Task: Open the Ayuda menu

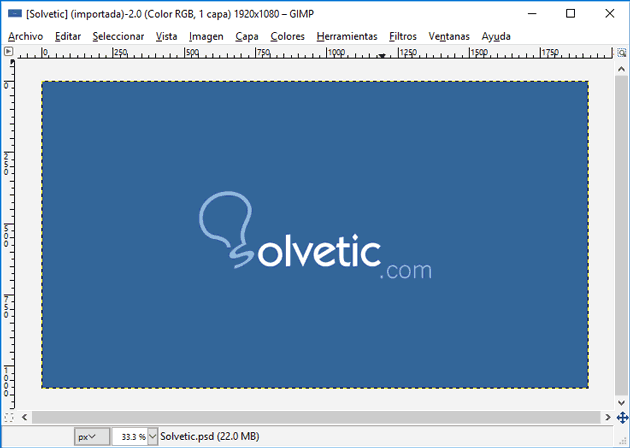Action: pos(496,37)
